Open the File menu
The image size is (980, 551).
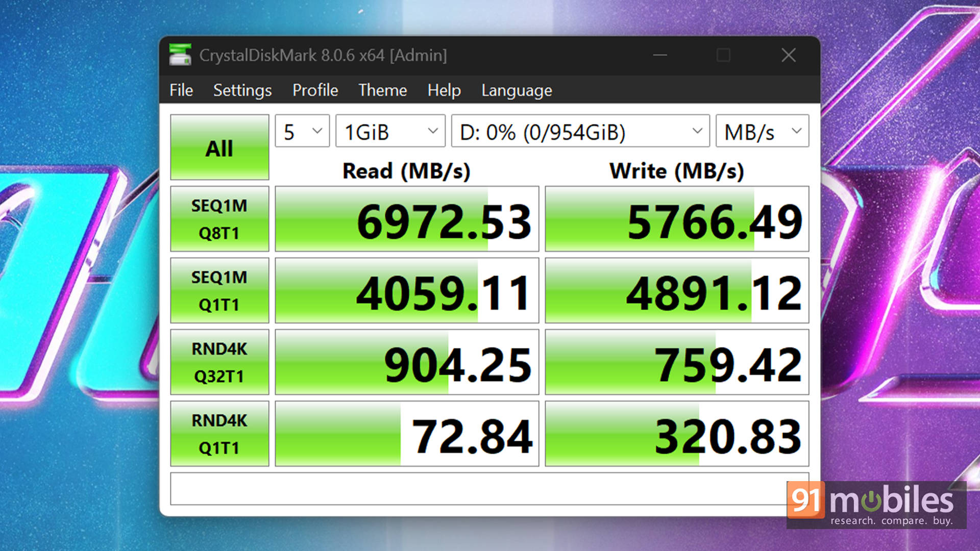click(x=181, y=90)
